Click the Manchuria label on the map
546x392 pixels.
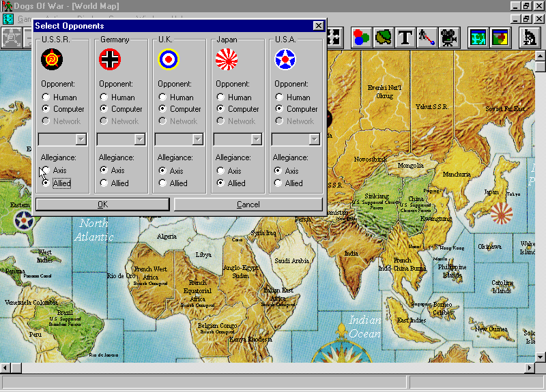[457, 175]
